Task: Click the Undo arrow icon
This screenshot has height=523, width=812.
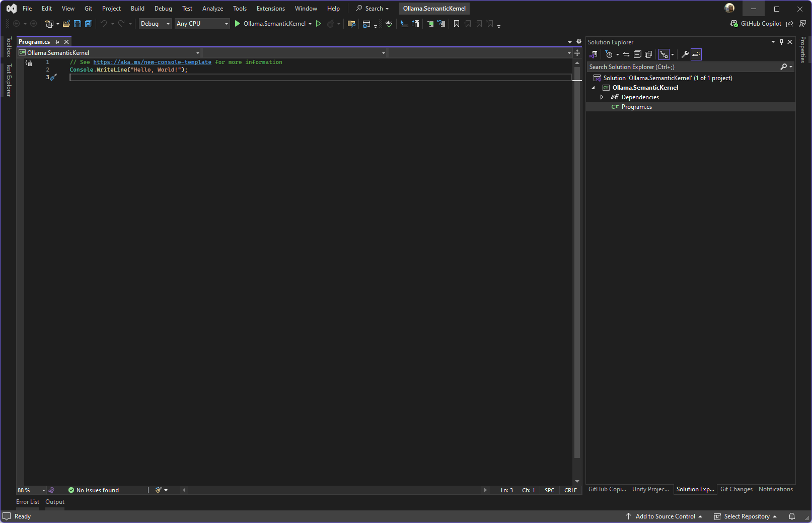Action: point(104,24)
